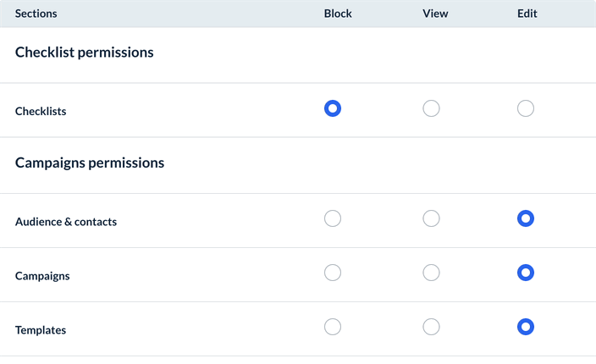The height and width of the screenshot is (364, 596).
Task: Choose Edit permission for Checklists
Action: 526,108
